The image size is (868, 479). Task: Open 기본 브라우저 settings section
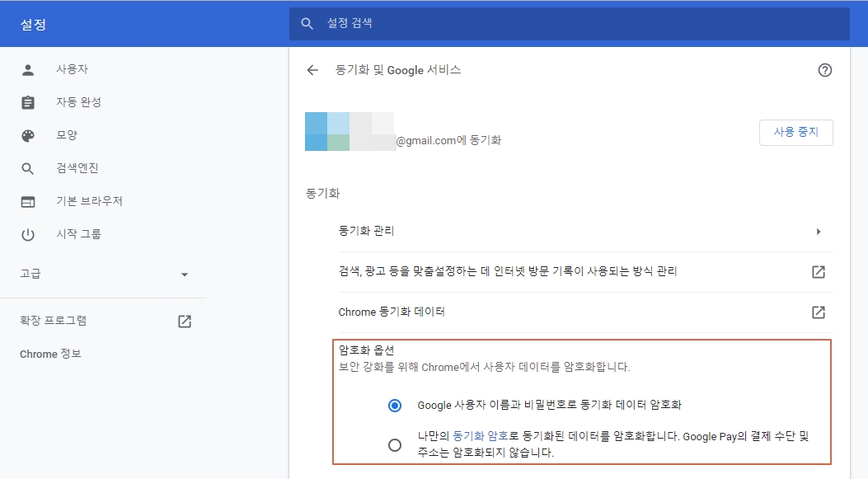coord(89,201)
